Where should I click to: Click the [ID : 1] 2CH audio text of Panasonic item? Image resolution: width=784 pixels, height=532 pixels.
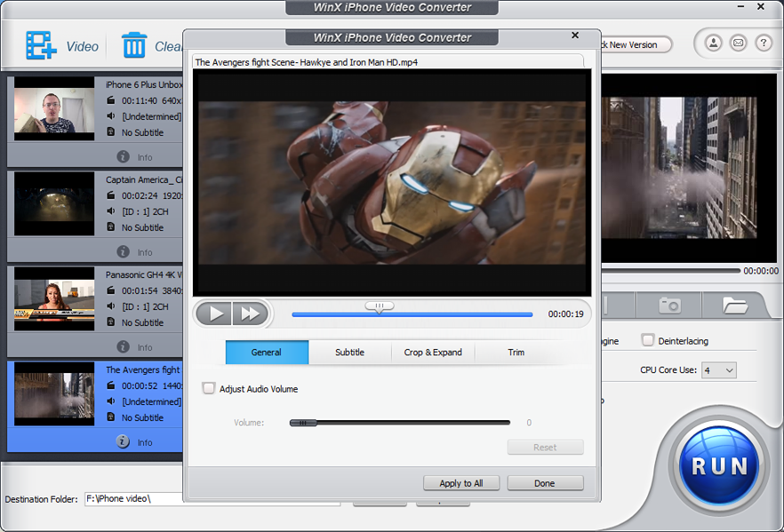(x=146, y=306)
